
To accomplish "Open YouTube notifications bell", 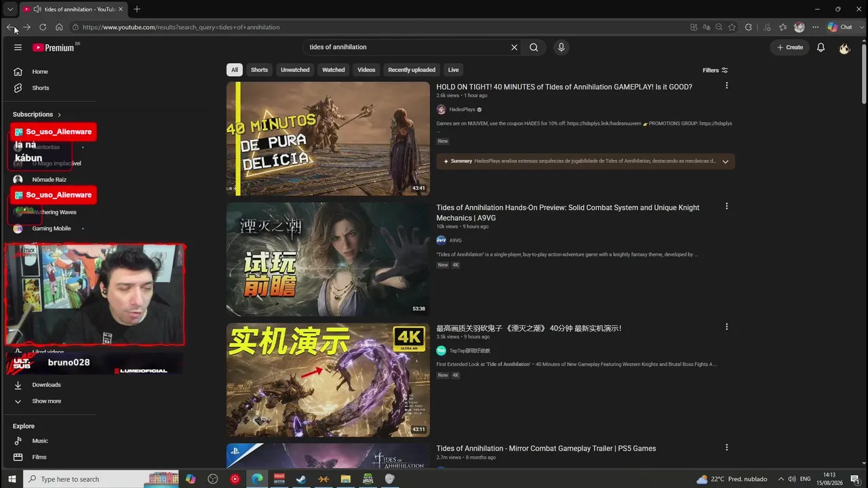I will (821, 47).
